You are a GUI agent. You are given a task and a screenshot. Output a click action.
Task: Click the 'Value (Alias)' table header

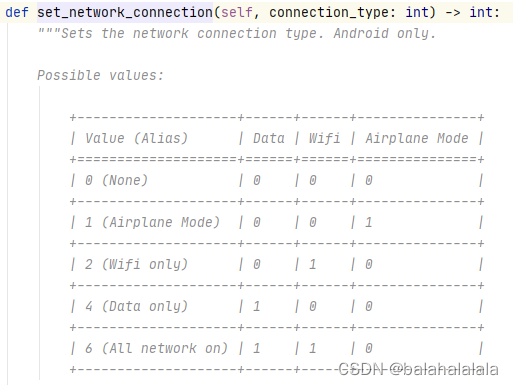137,138
